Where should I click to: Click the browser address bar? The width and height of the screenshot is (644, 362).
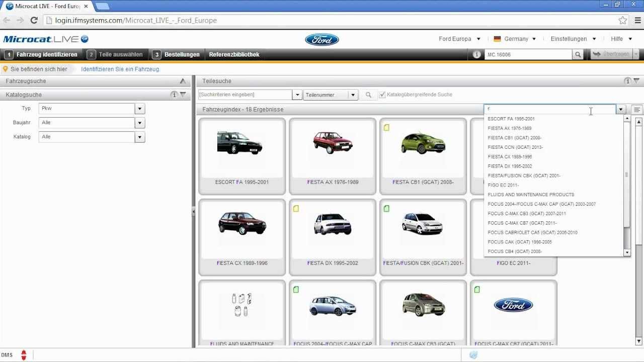point(332,21)
